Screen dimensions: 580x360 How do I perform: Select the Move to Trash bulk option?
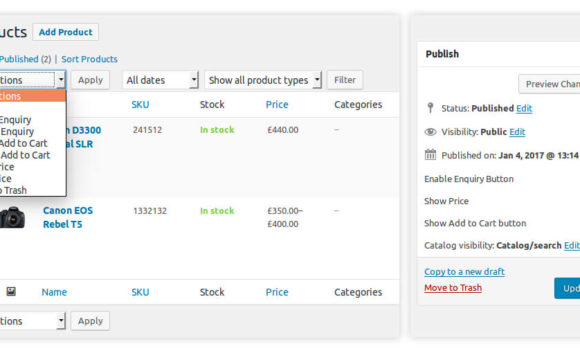tap(13, 191)
